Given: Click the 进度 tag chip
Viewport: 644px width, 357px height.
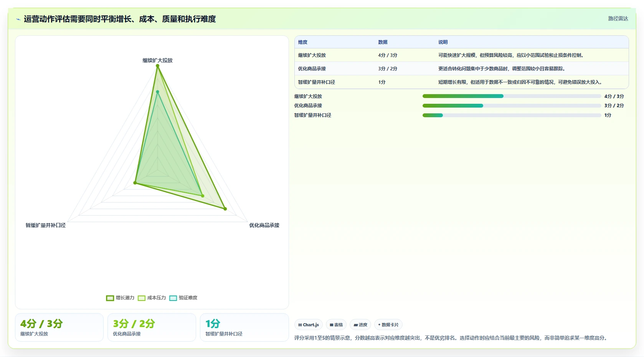Looking at the screenshot, I should point(360,325).
